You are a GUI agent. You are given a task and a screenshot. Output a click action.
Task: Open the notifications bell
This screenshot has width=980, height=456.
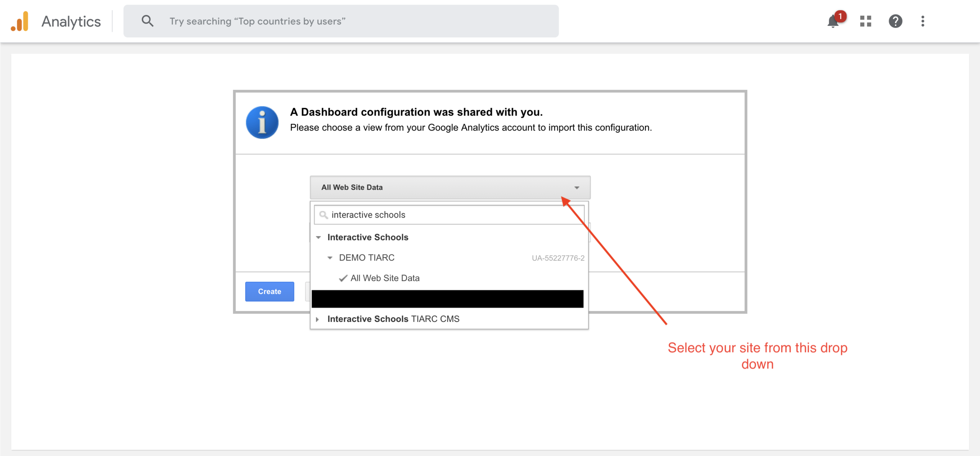(833, 21)
